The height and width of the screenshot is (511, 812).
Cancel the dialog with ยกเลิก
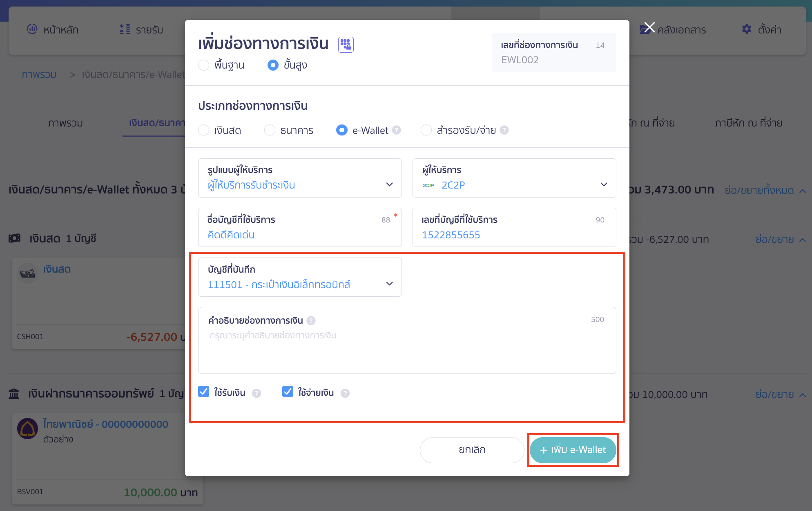click(x=471, y=450)
